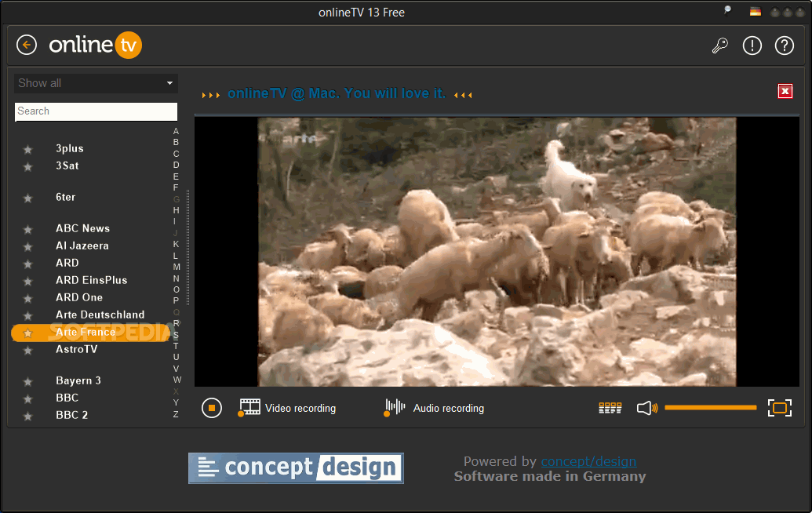Select the 6ter channel
The height and width of the screenshot is (513, 812).
(65, 197)
